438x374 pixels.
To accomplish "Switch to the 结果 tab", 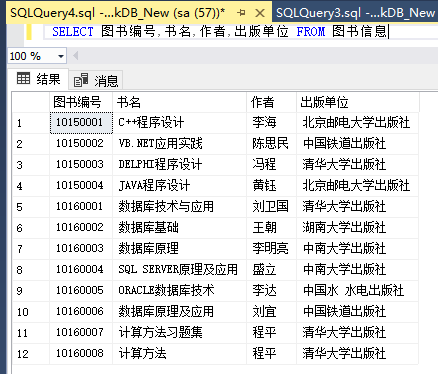I will 38,79.
